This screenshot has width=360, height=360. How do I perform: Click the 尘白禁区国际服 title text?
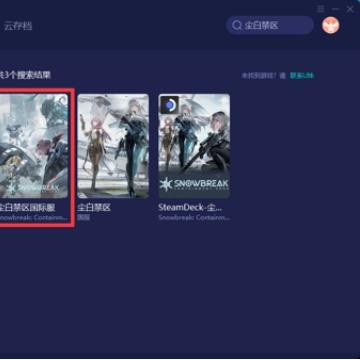pyautogui.click(x=27, y=208)
